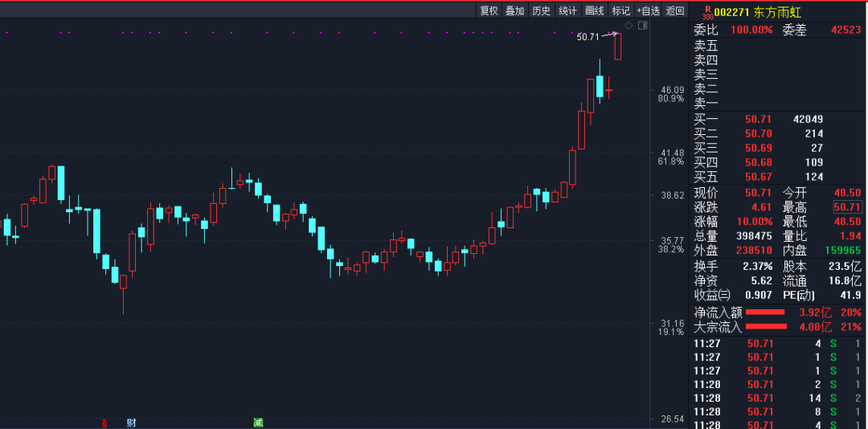
Task: Open the 叠加 overlay option
Action: (x=515, y=10)
